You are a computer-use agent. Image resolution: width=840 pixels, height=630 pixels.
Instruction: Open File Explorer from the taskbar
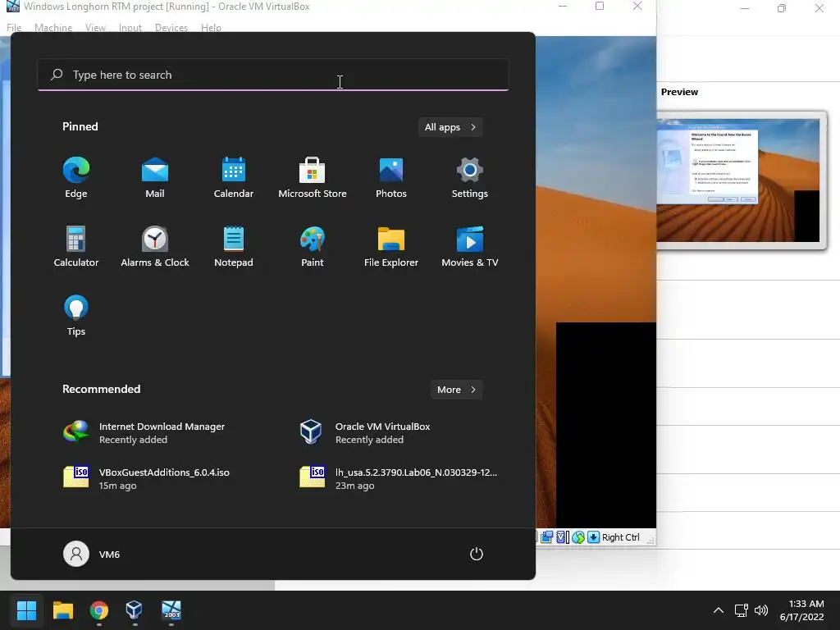[62, 610]
